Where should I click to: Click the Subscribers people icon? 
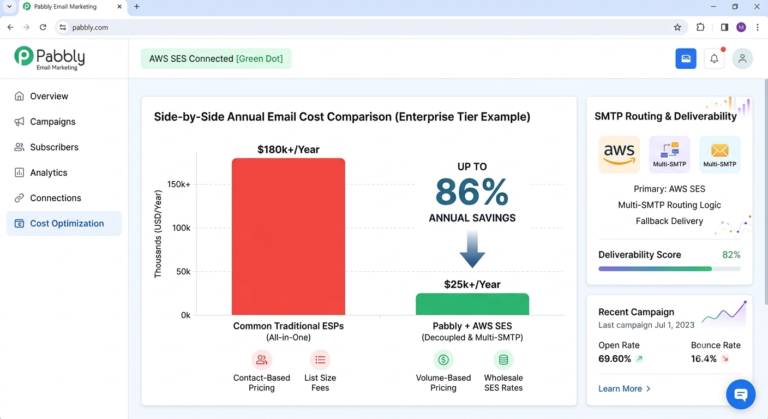coord(19,147)
